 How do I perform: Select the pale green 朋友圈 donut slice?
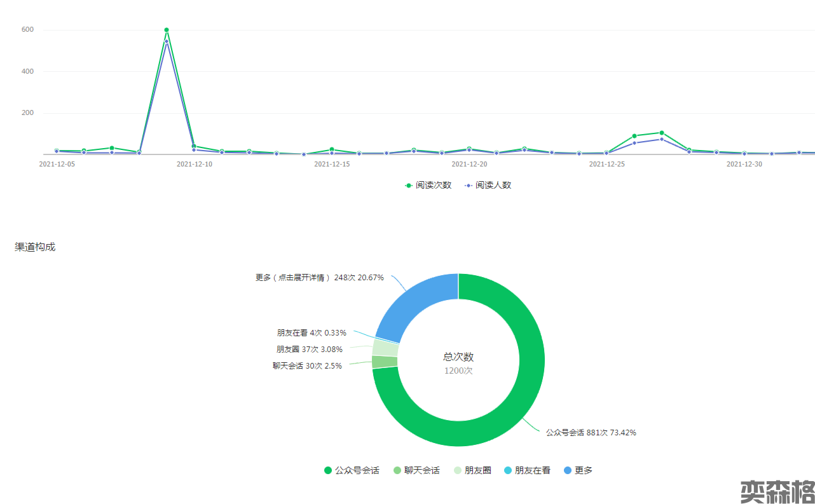pyautogui.click(x=385, y=348)
